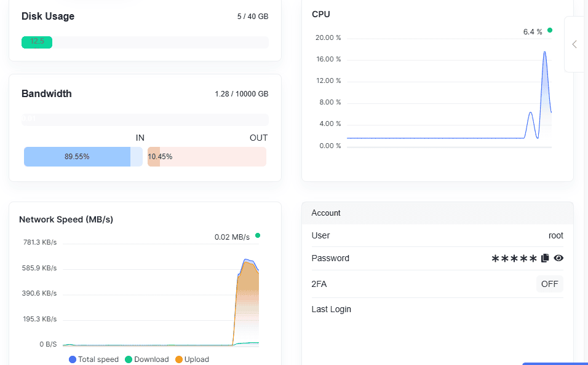Click the 2FA label

(319, 284)
